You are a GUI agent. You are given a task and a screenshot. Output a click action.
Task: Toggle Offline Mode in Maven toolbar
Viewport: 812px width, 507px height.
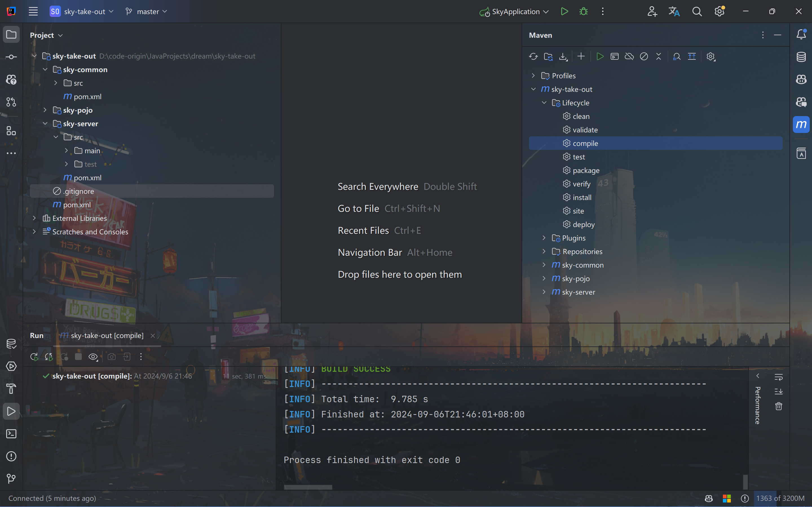point(629,56)
